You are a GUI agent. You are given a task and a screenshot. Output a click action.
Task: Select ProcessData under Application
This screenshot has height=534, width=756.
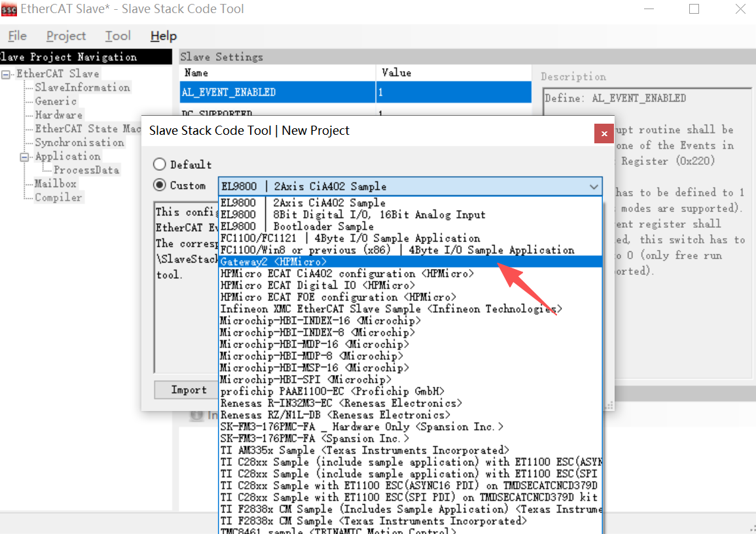tap(86, 170)
